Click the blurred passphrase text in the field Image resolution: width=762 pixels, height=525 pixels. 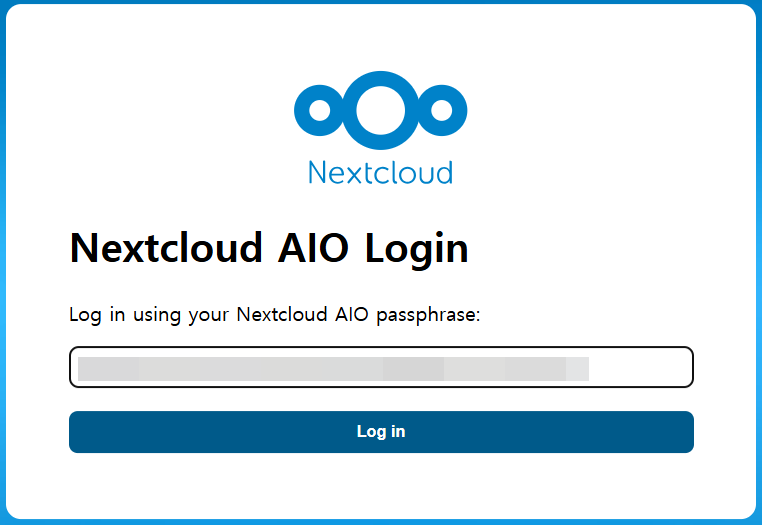(330, 367)
